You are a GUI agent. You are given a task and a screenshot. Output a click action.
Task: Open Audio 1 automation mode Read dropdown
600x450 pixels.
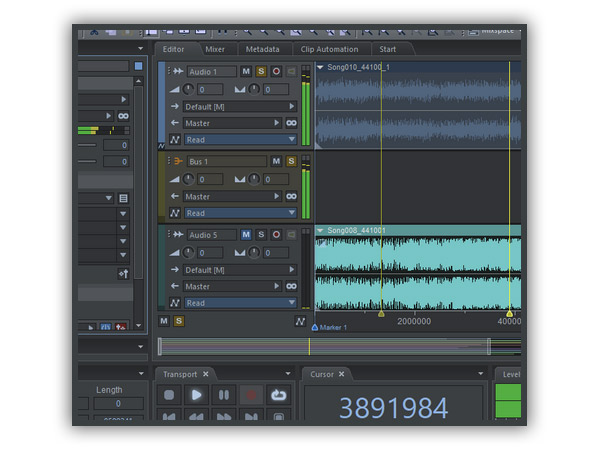[x=240, y=140]
